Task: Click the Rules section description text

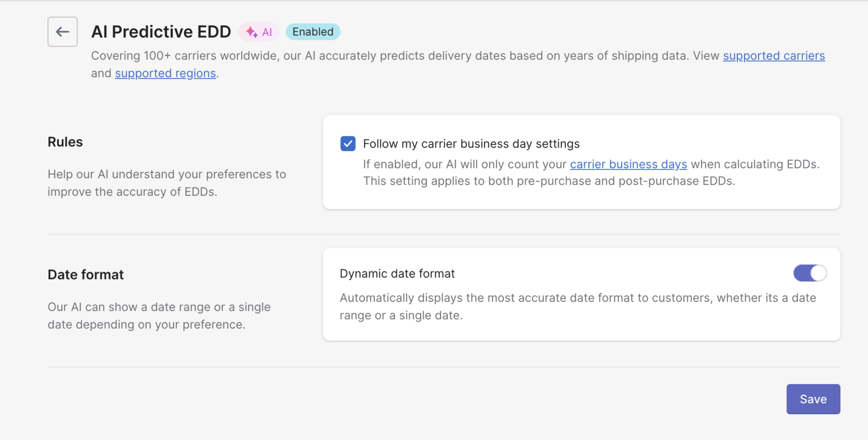Action: tap(167, 183)
